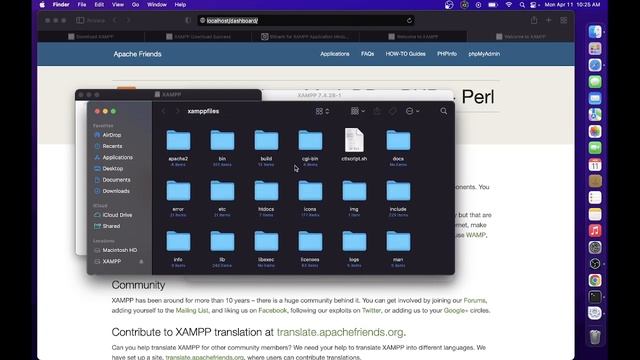Open FAQs in Apache Friends navigation
Screen dimensions: 640x360
[367, 54]
